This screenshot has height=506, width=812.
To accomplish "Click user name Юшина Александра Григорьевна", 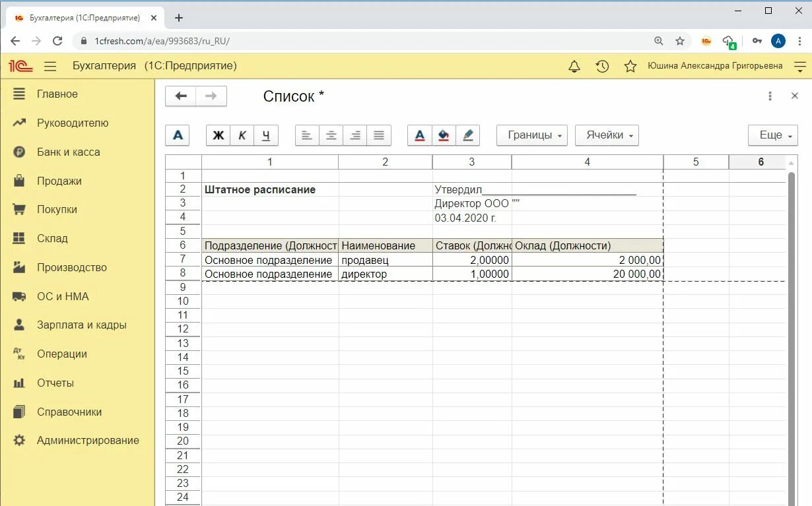I will pyautogui.click(x=715, y=66).
